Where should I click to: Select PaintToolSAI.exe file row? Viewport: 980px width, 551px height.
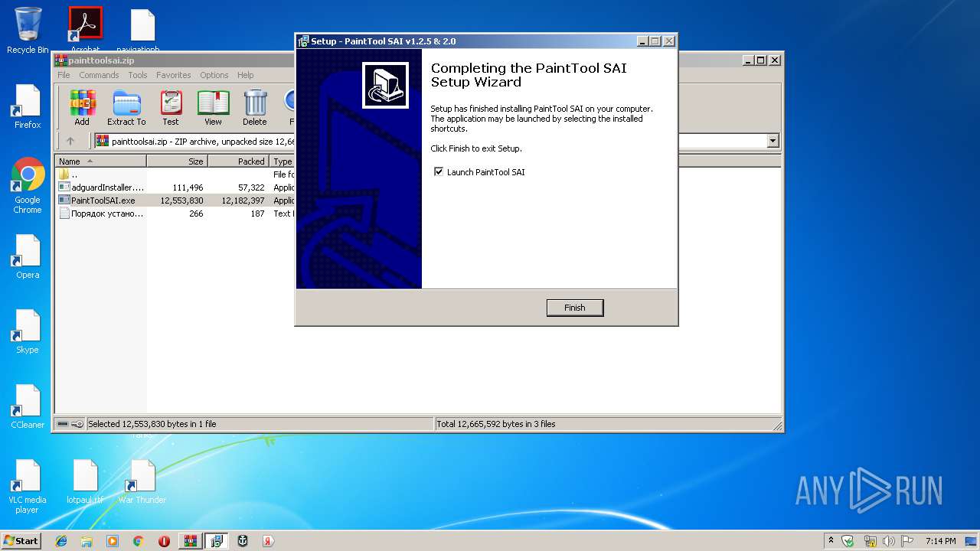pyautogui.click(x=175, y=201)
